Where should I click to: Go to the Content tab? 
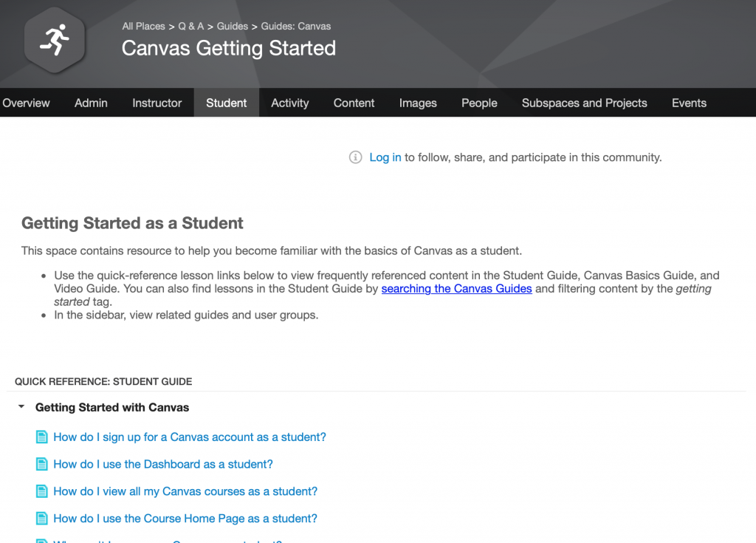pos(354,103)
